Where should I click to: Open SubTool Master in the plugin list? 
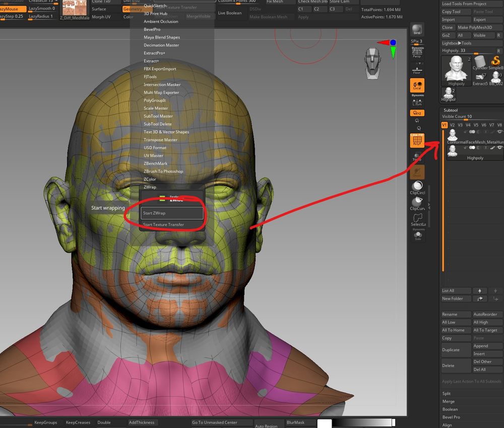click(x=158, y=116)
